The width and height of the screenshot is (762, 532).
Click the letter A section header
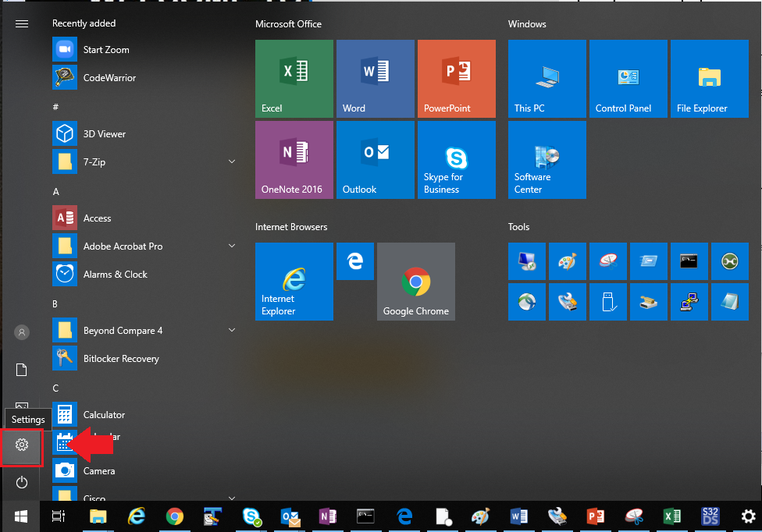click(56, 192)
